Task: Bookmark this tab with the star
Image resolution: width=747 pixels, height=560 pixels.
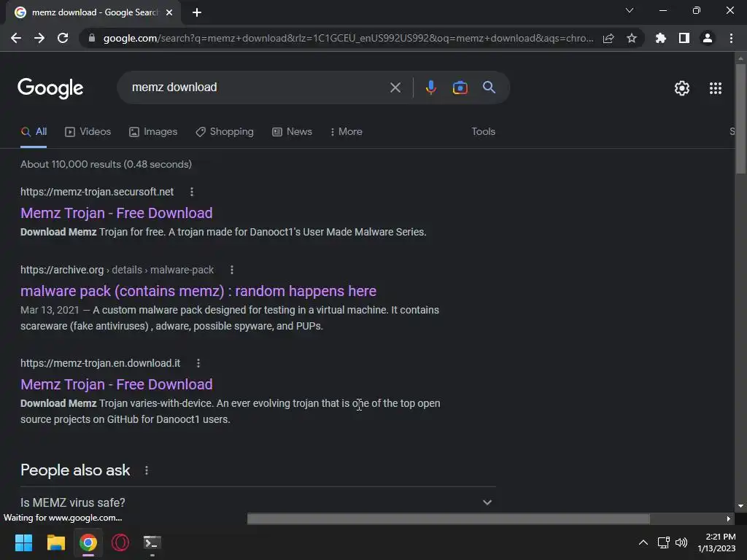Action: (632, 38)
